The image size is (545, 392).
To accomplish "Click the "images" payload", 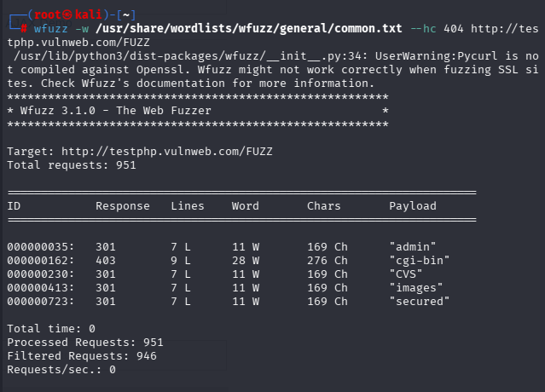I will (416, 288).
